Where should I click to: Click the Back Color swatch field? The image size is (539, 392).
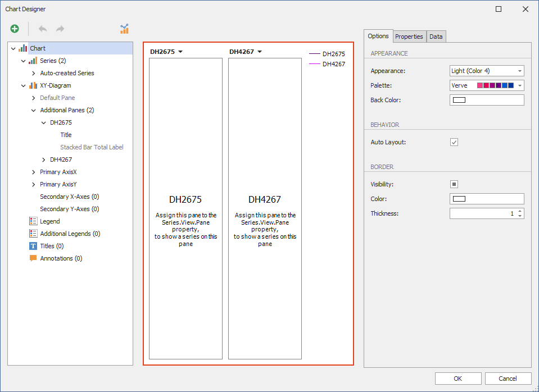[x=487, y=100]
